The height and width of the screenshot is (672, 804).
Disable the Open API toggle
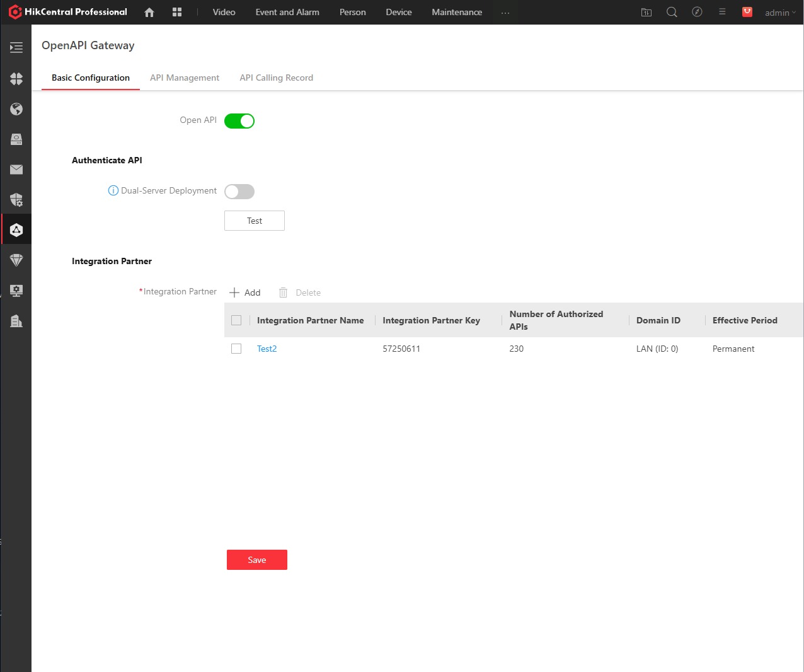pyautogui.click(x=239, y=120)
